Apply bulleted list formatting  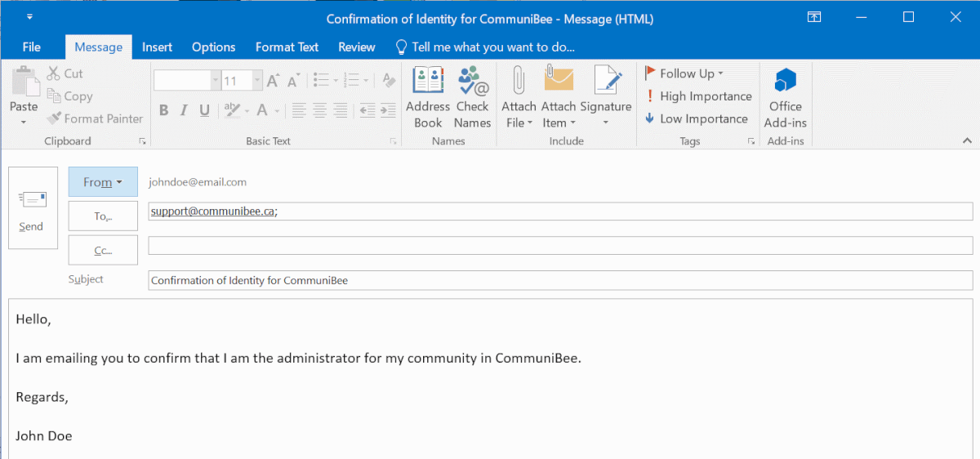point(320,80)
